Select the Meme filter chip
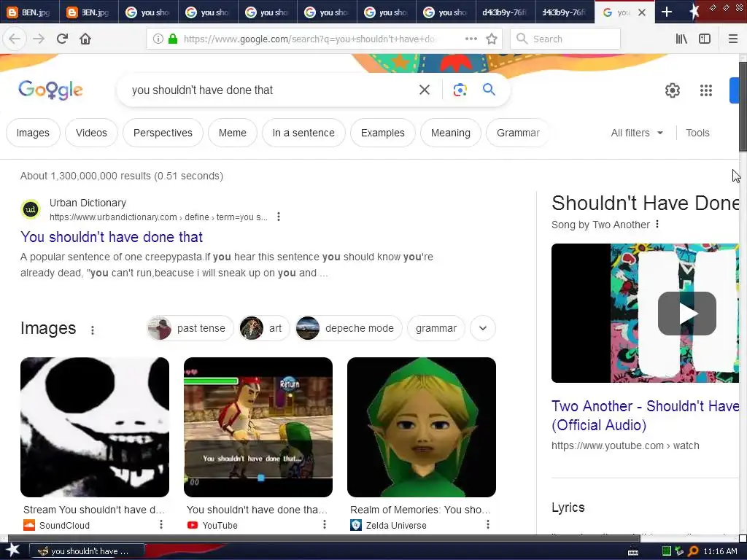 (x=233, y=133)
